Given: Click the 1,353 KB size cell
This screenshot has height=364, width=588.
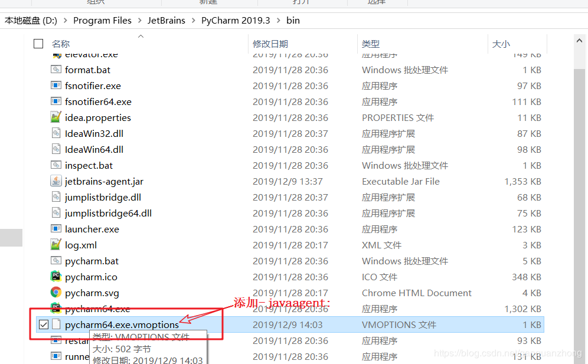Looking at the screenshot, I should [x=522, y=182].
